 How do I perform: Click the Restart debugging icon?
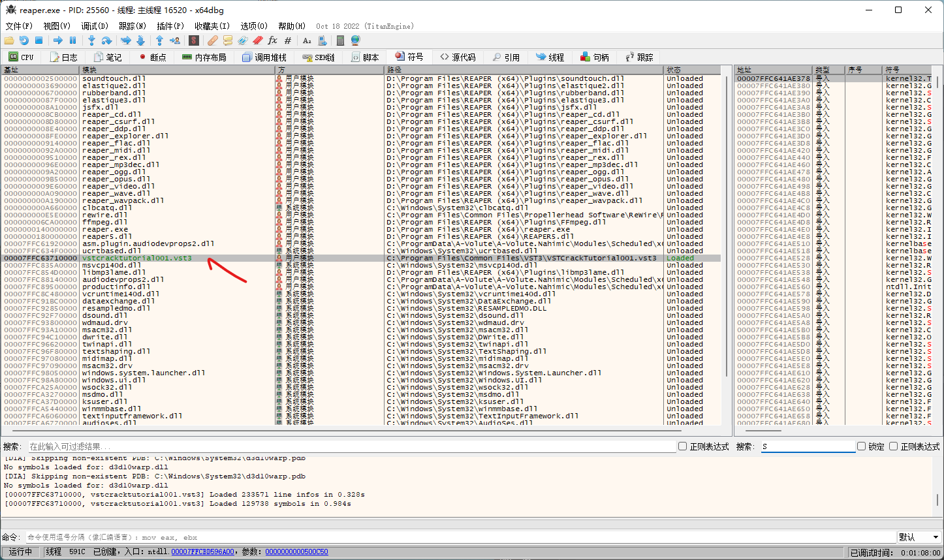click(x=24, y=40)
